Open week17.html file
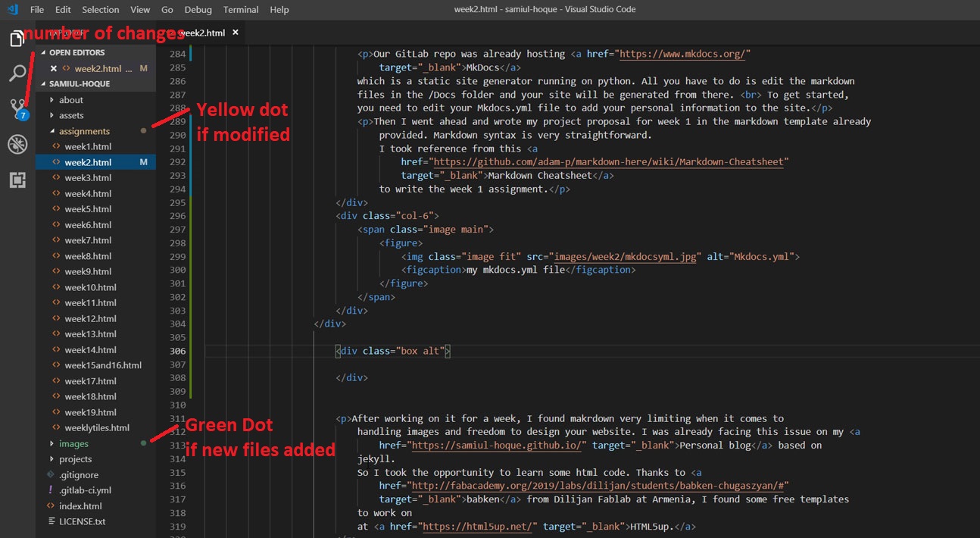 point(95,380)
